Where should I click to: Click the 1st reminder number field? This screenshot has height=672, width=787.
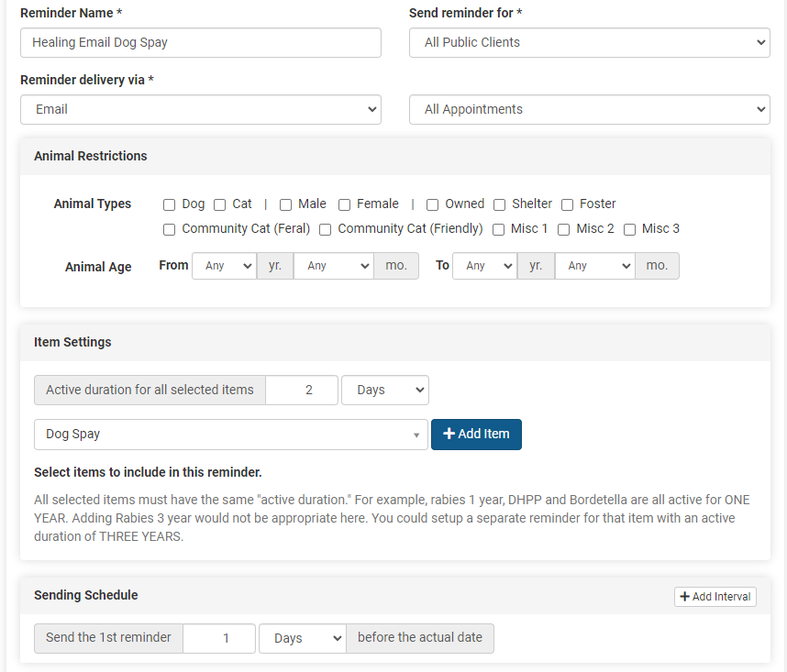[219, 638]
